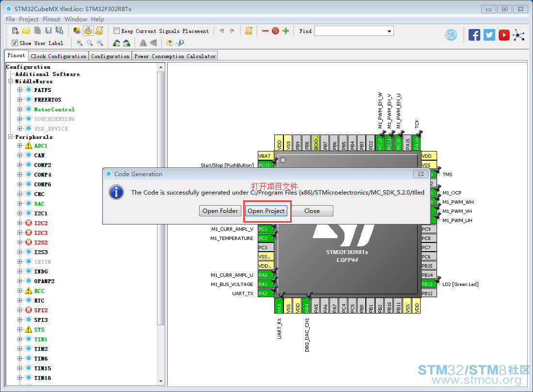533x392 pixels.
Task: Click the Undo arrow icon
Action: tap(222, 31)
